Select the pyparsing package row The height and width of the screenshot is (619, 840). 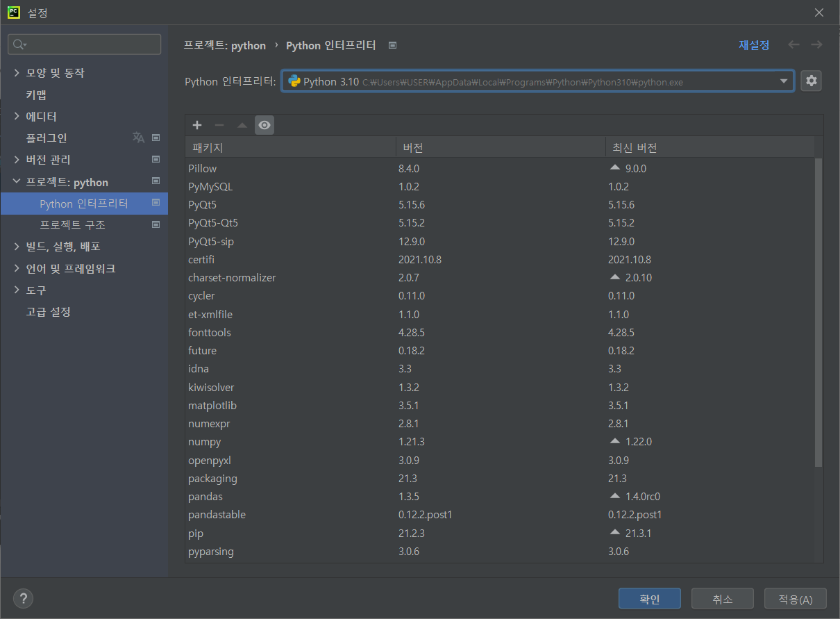tap(500, 551)
